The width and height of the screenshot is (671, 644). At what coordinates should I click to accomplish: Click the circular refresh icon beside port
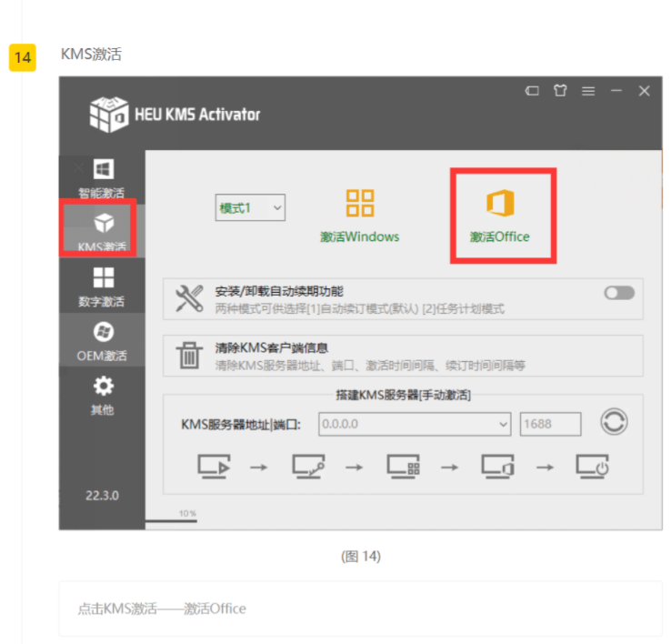pyautogui.click(x=614, y=421)
